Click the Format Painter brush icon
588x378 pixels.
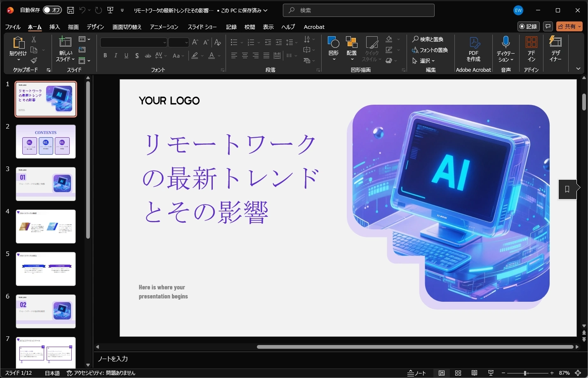click(34, 61)
